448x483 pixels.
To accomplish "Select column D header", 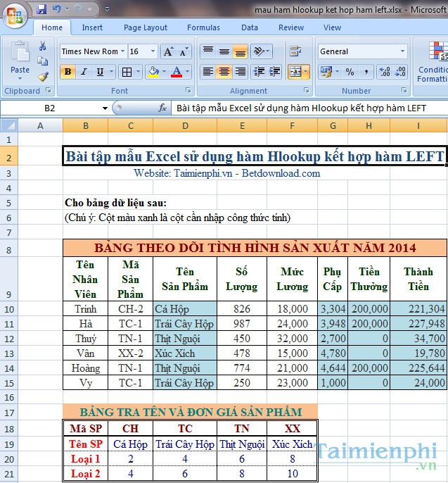I will (x=185, y=125).
